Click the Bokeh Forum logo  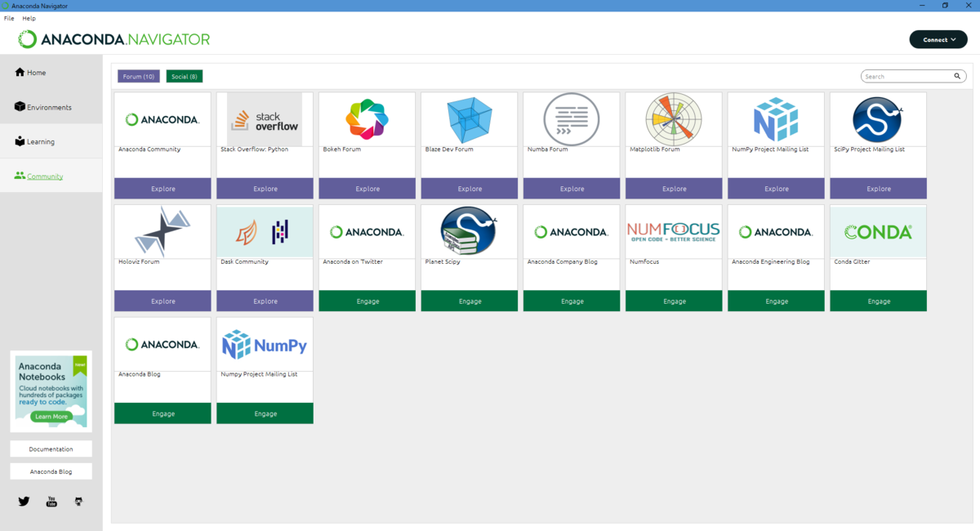coord(367,119)
